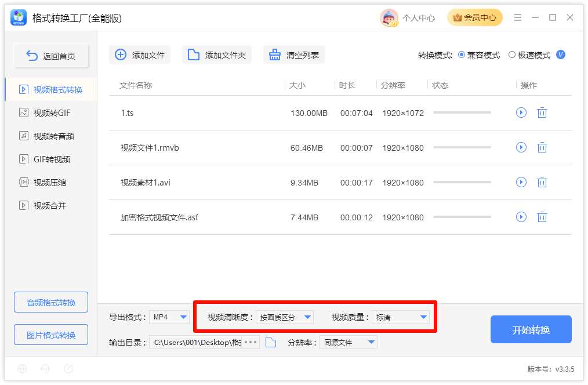Open the 导出格式 MP4 dropdown
The image size is (588, 385).
[x=169, y=317]
